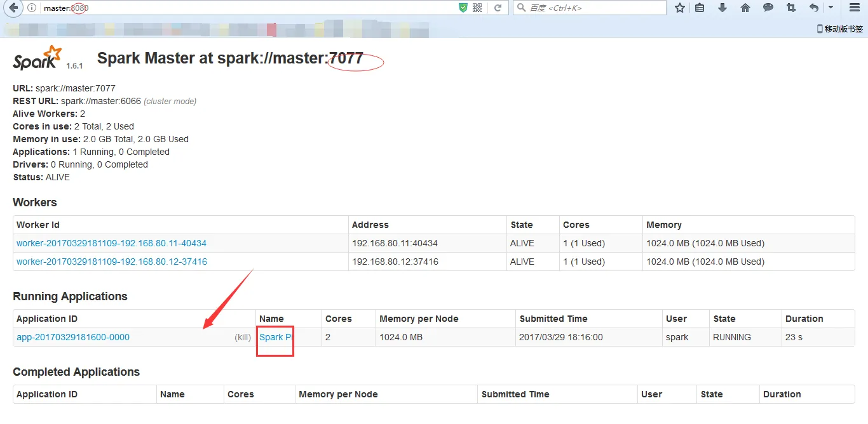Reload the page with the refresh icon
Viewport: 868px width, 424px height.
point(498,8)
